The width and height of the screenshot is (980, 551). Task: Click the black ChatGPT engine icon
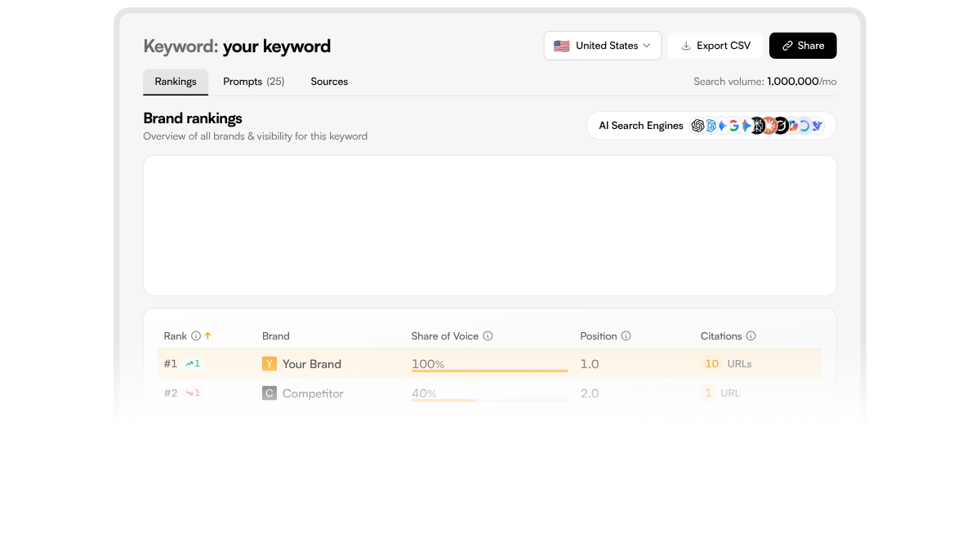(697, 126)
